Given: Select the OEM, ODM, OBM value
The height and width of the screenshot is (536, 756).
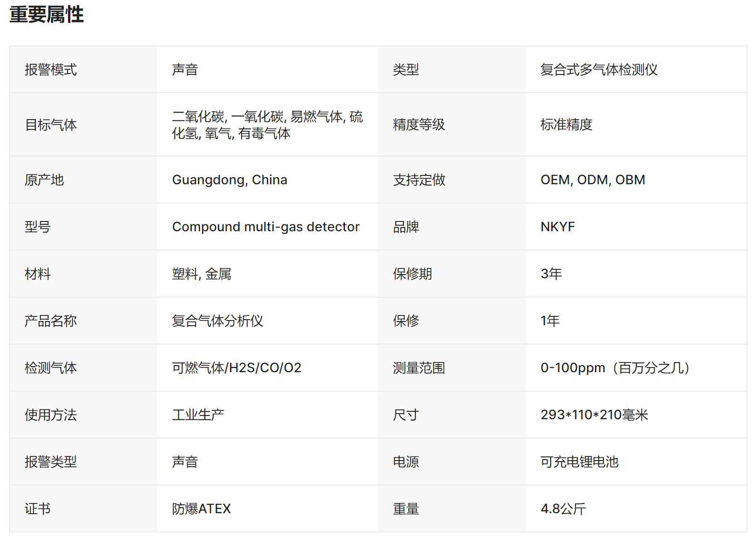Looking at the screenshot, I should point(593,180).
